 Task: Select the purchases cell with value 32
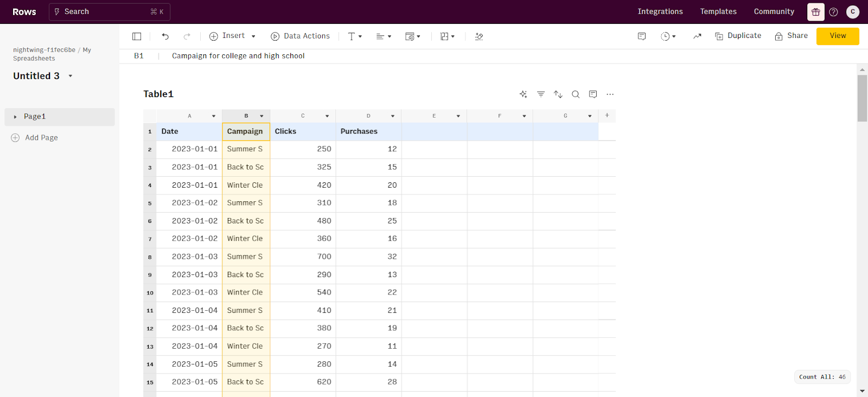368,257
